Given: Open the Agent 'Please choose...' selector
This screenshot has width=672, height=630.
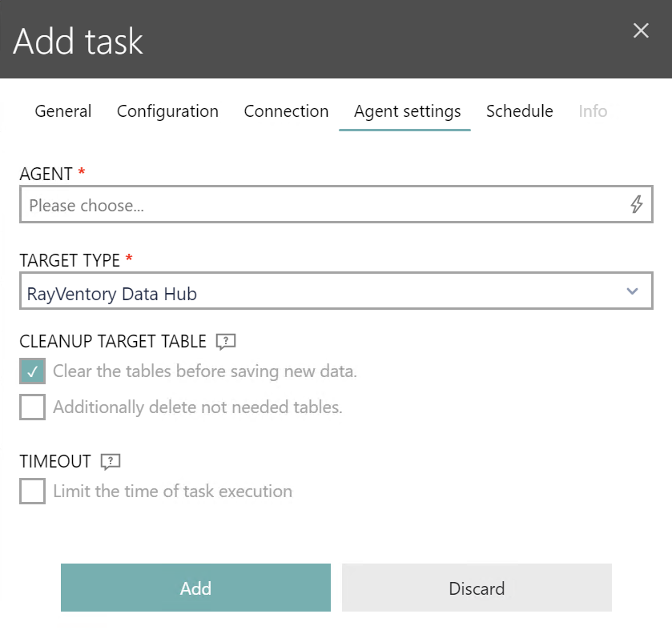Looking at the screenshot, I should click(336, 204).
